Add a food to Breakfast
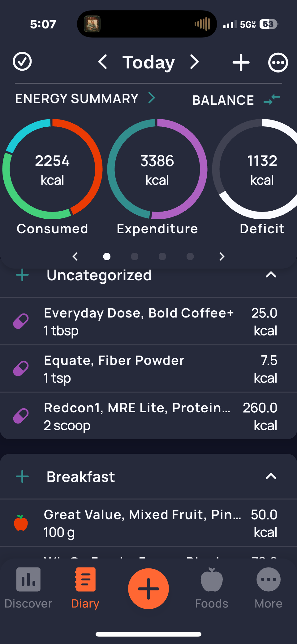 pyautogui.click(x=22, y=476)
